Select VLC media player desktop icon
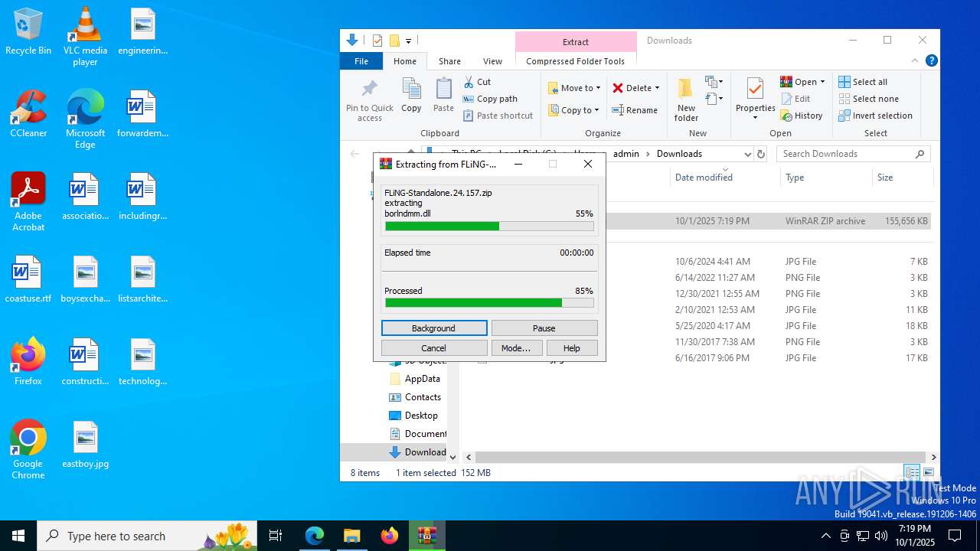 pyautogui.click(x=85, y=37)
